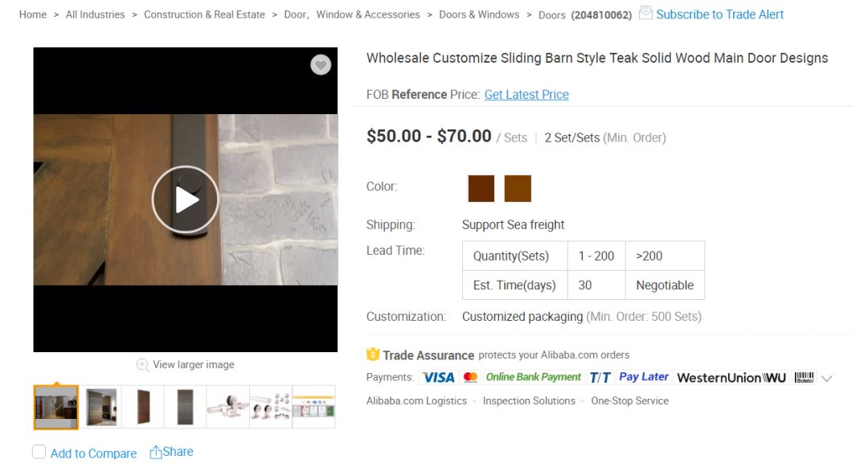Select the dark brown color swatch
Viewport: 868px width, 476px height.
pyautogui.click(x=481, y=188)
